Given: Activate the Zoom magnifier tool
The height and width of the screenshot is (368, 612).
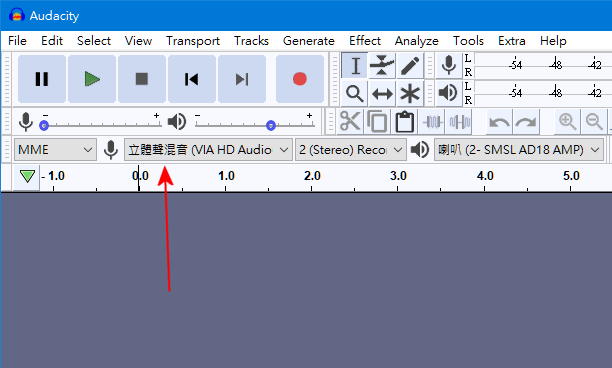Looking at the screenshot, I should 354,94.
